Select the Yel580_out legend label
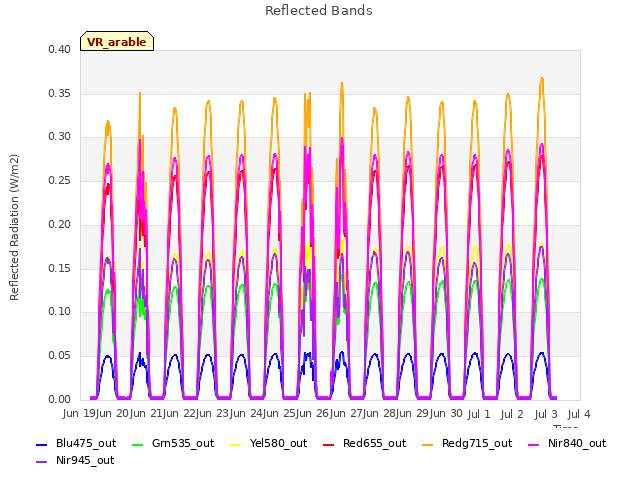The width and height of the screenshot is (640, 480). (x=278, y=443)
